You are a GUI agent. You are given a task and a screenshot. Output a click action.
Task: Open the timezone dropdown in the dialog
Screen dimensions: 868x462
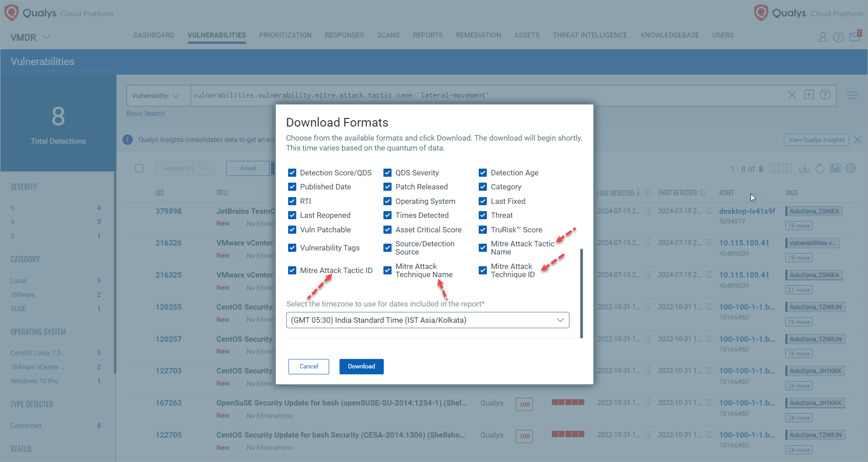click(428, 320)
